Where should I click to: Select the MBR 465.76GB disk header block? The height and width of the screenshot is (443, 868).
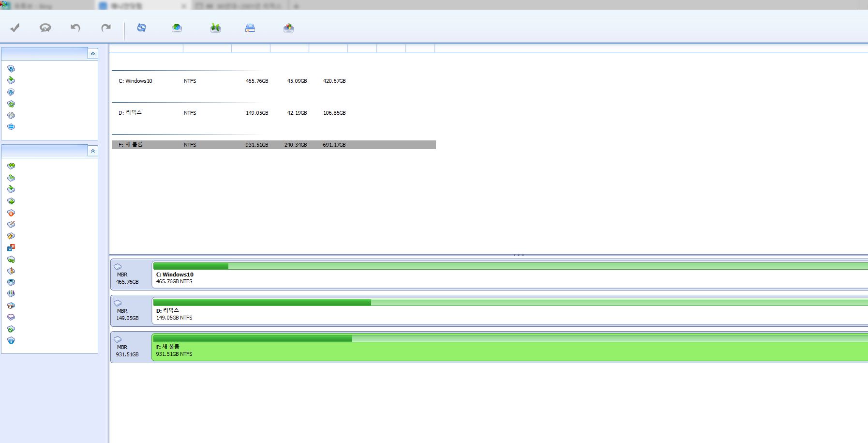coord(131,275)
